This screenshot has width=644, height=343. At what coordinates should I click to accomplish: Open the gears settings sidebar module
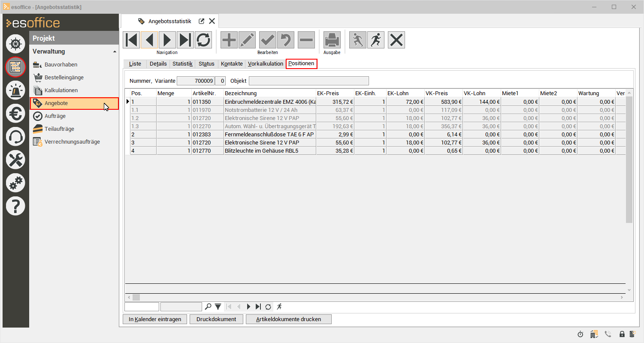15,183
